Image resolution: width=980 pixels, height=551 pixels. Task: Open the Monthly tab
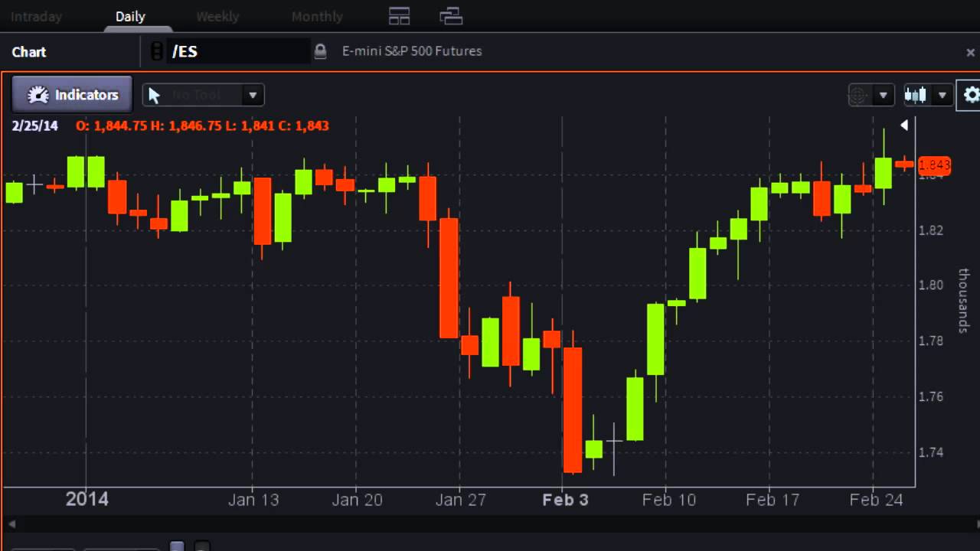pos(317,16)
